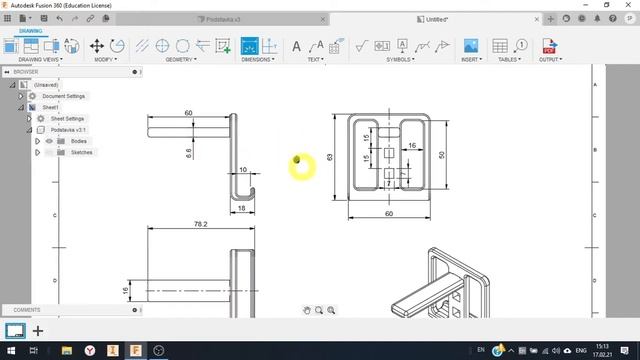Open the user profile menu

(629, 18)
